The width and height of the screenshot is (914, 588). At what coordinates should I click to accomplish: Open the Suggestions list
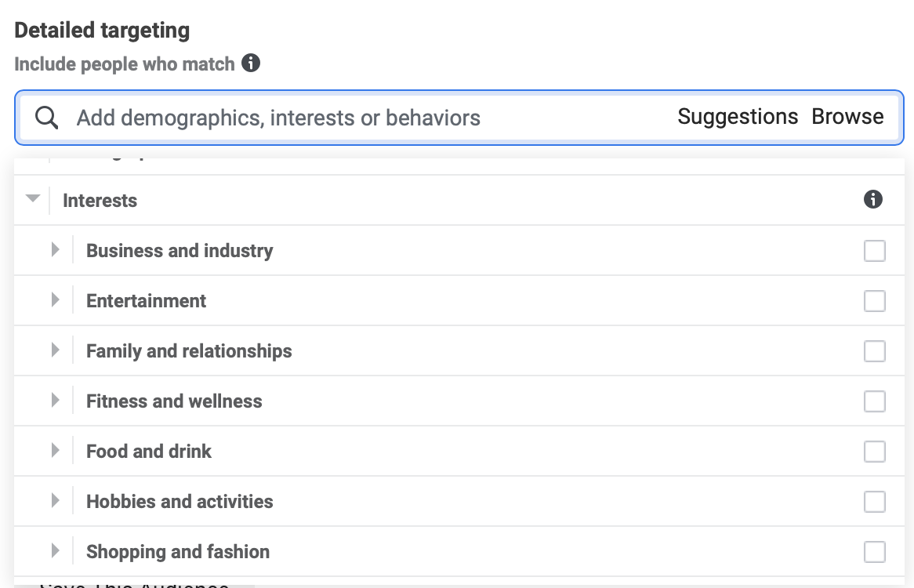737,117
